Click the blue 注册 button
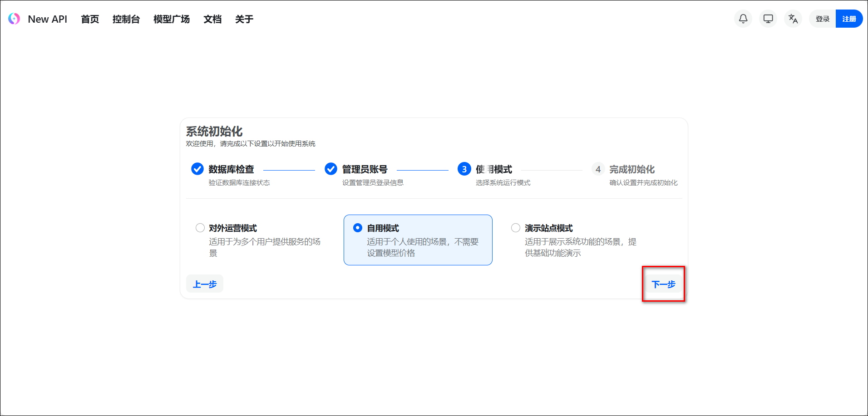The width and height of the screenshot is (868, 416). tap(849, 19)
